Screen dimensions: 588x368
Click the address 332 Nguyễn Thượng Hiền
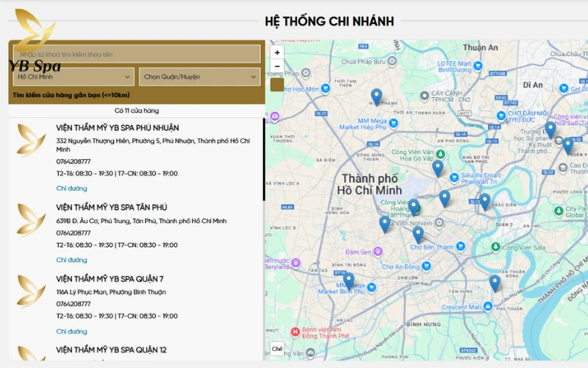click(x=153, y=145)
